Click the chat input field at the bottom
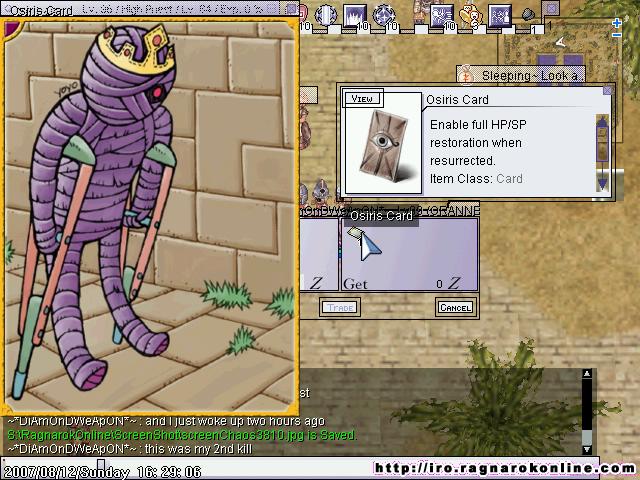The image size is (640, 480). tap(298, 470)
